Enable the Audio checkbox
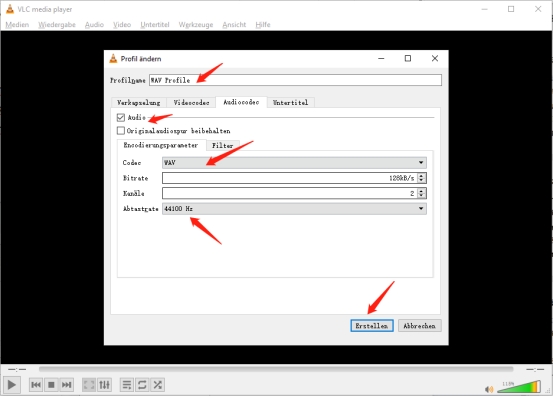The width and height of the screenshot is (553, 397). pyautogui.click(x=121, y=117)
